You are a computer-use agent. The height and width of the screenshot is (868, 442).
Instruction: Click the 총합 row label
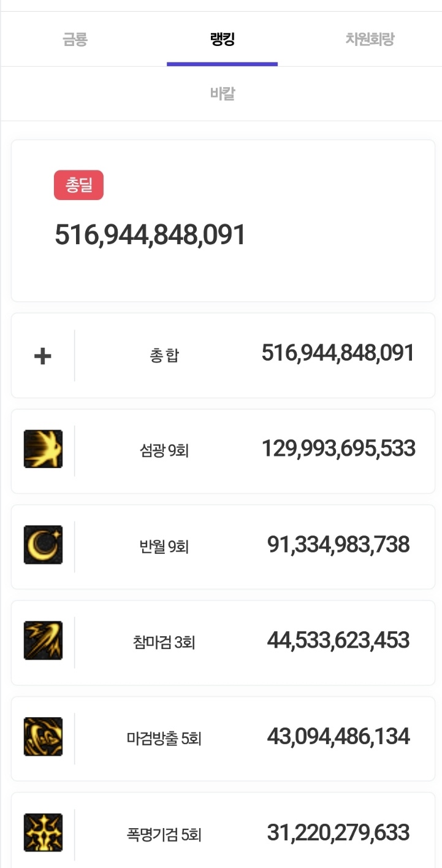click(x=164, y=356)
